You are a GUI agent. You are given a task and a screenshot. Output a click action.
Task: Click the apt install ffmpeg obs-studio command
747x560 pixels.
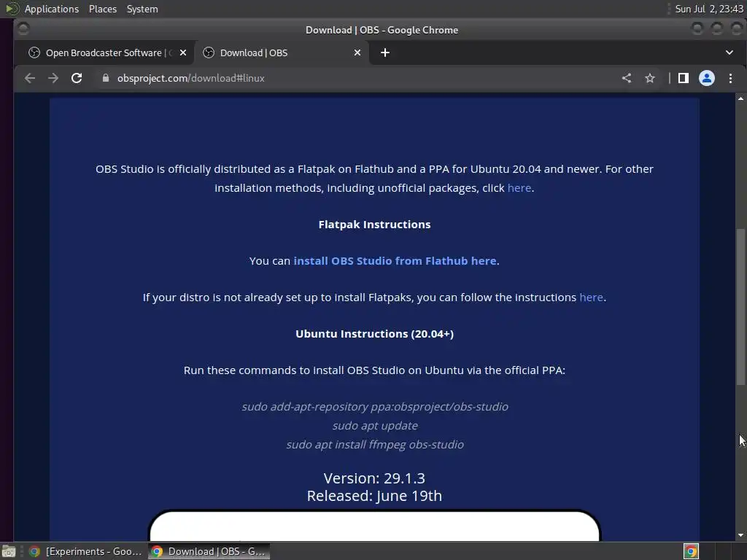point(375,445)
